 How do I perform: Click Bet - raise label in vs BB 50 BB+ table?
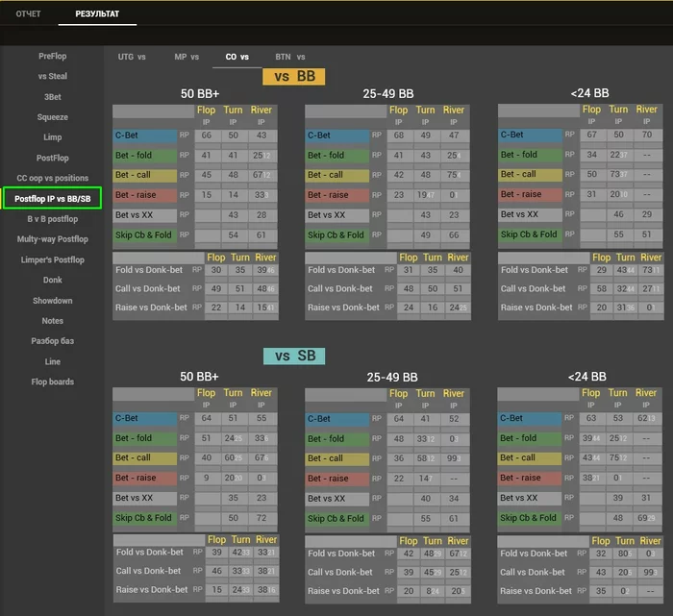pyautogui.click(x=144, y=195)
